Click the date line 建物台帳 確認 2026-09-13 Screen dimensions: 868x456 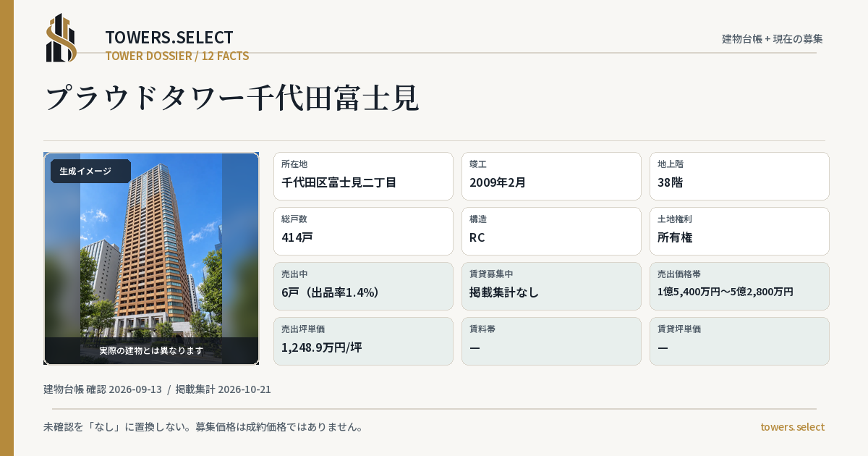tap(103, 389)
